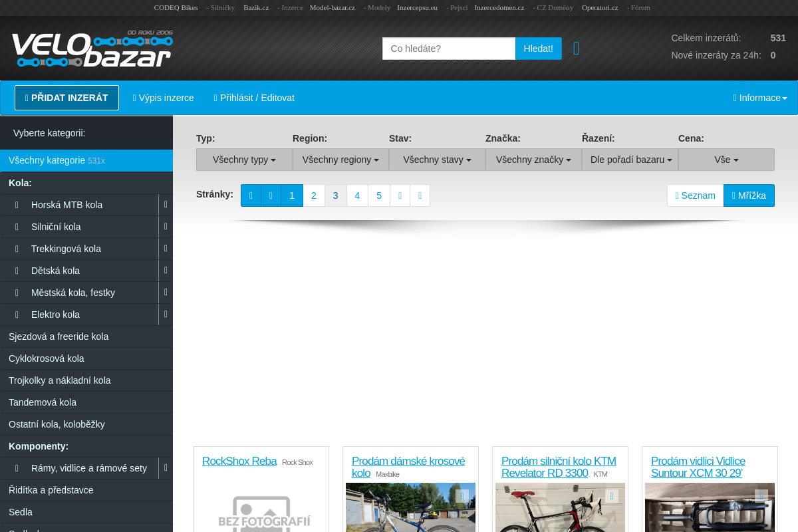The height and width of the screenshot is (532, 798).
Task: Go to results page 3
Action: 336,196
